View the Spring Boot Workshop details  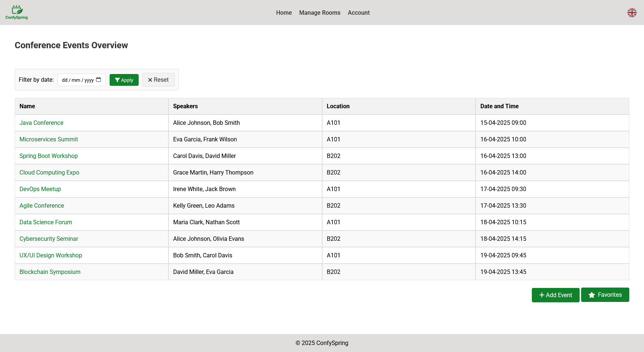click(49, 156)
